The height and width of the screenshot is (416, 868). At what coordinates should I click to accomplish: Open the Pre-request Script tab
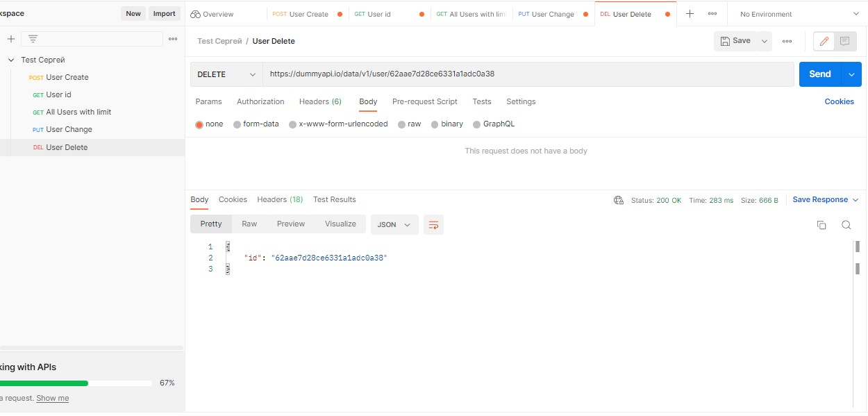pyautogui.click(x=424, y=101)
